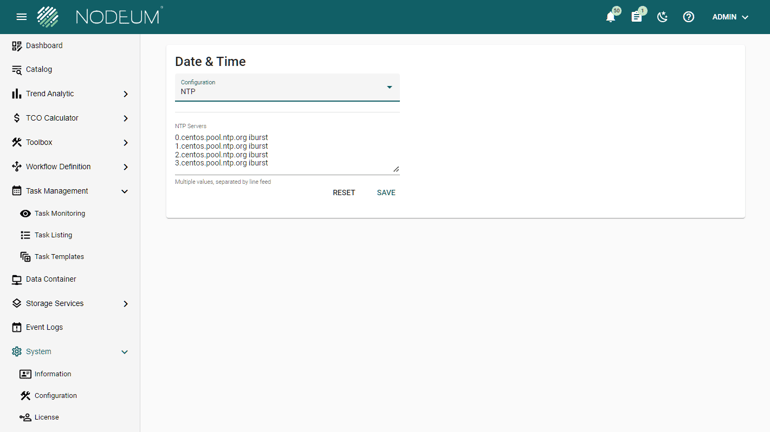Click the Date & Time heading

(210, 61)
